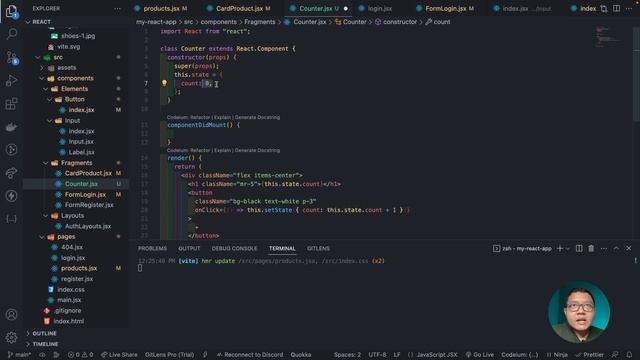Viewport: 640px width, 360px height.
Task: Maximize the panel with chevron up
Action: click(616, 248)
